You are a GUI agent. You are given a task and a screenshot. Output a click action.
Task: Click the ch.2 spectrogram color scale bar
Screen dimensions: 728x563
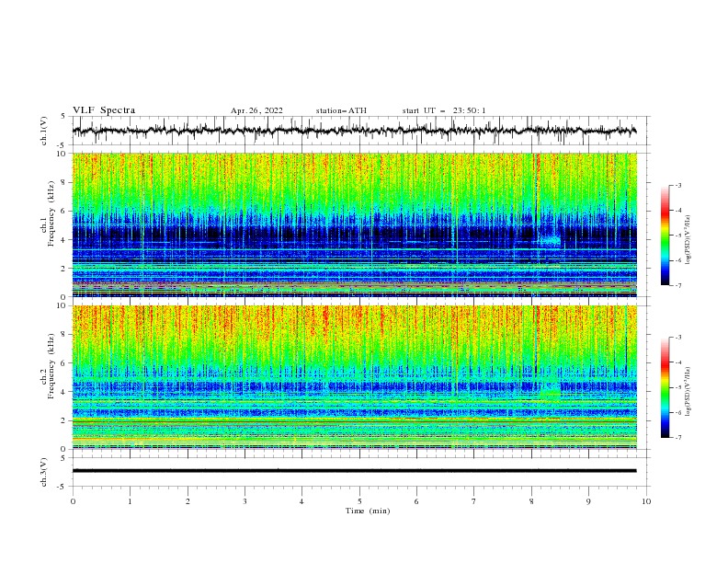coord(665,387)
